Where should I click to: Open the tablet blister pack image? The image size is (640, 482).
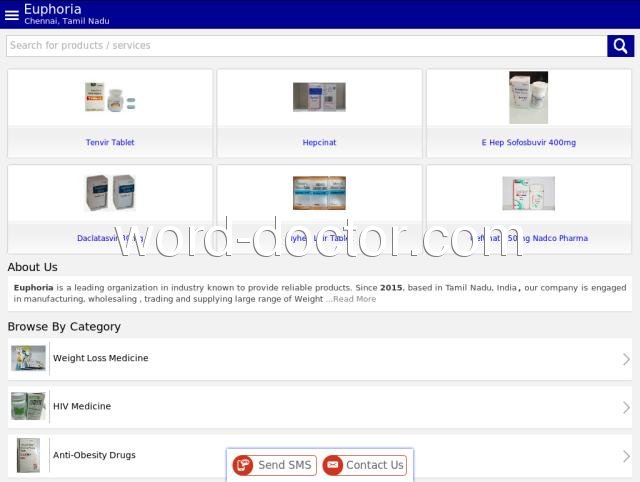click(x=319, y=193)
